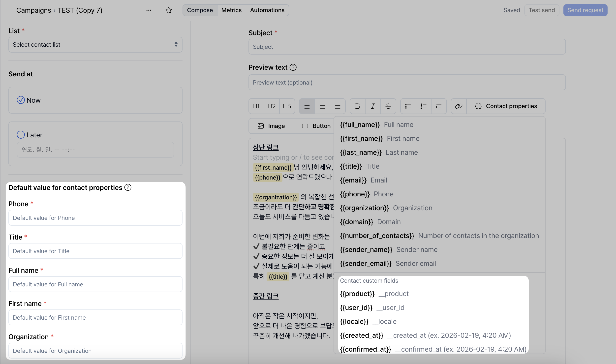Screen dimensions: 616x364
Task: Select the Later send option
Action: tap(21, 135)
